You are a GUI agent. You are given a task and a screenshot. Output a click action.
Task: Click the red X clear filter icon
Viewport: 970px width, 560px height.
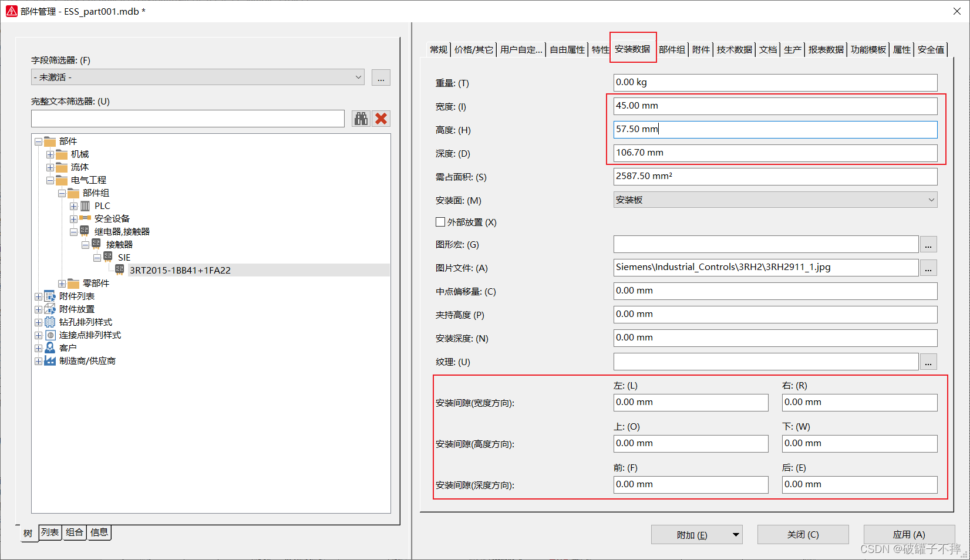381,119
